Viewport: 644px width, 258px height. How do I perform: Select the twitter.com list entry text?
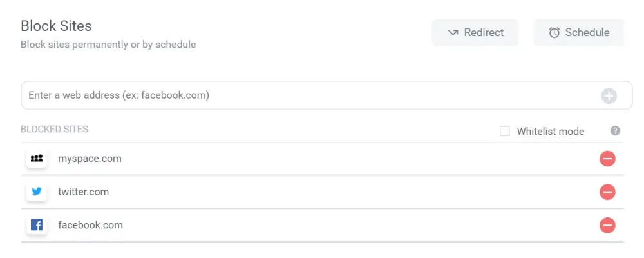83,192
